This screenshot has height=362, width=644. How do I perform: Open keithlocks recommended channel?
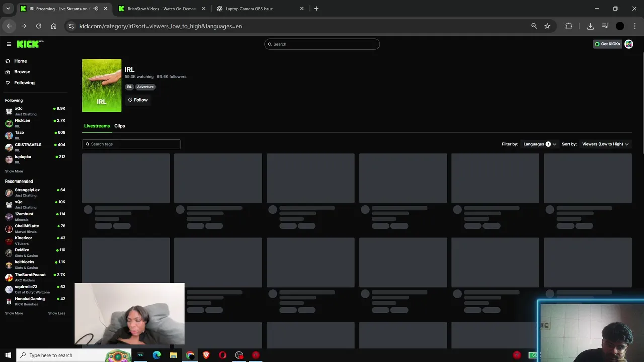[35, 264]
